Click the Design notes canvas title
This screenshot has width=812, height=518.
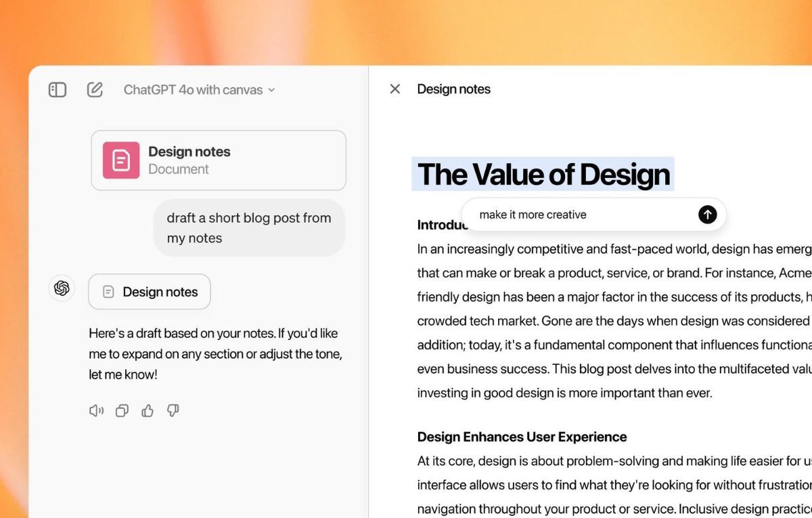pyautogui.click(x=453, y=89)
